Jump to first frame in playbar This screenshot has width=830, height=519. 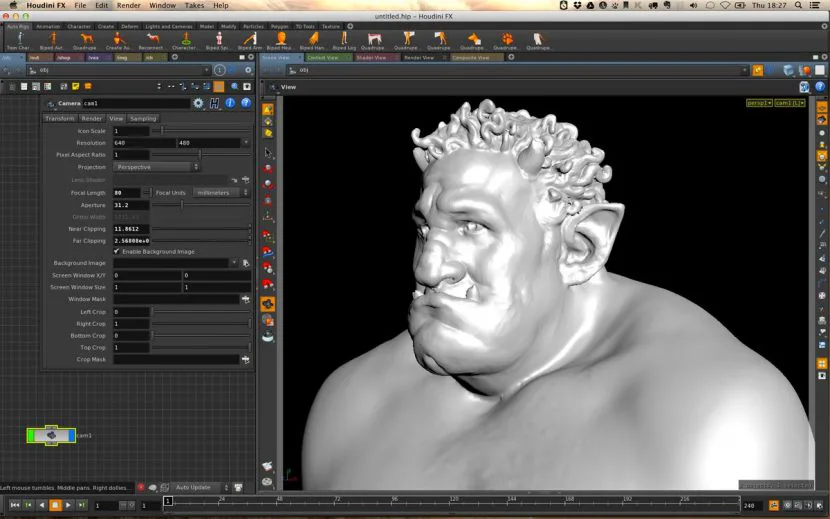(15, 505)
